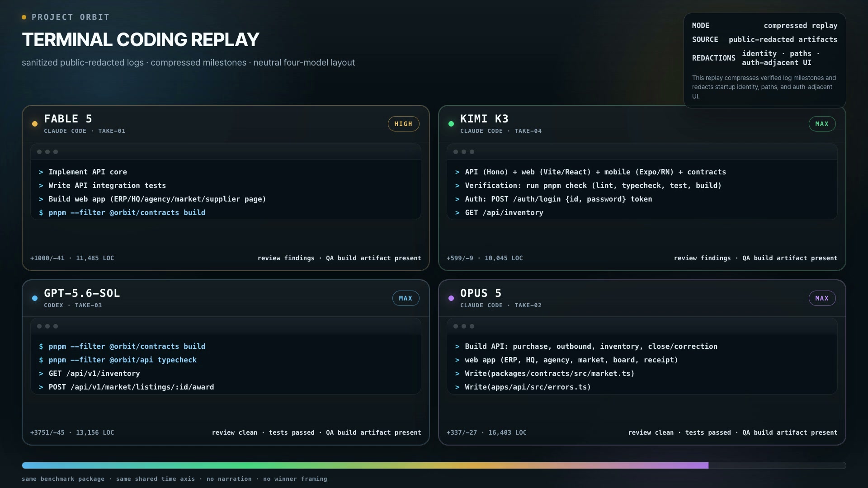Click the '+1000/−41 · 11,485 LOC' stat
The width and height of the screenshot is (868, 488).
click(x=72, y=258)
